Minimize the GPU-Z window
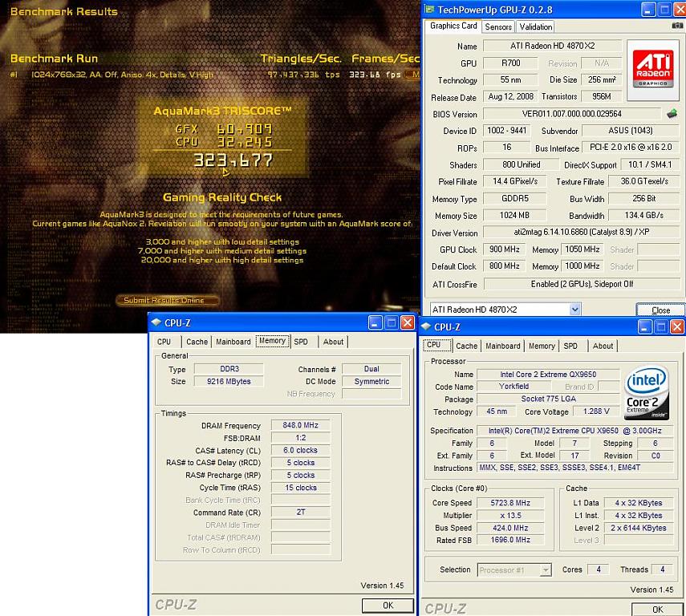The height and width of the screenshot is (616, 686). [648, 10]
